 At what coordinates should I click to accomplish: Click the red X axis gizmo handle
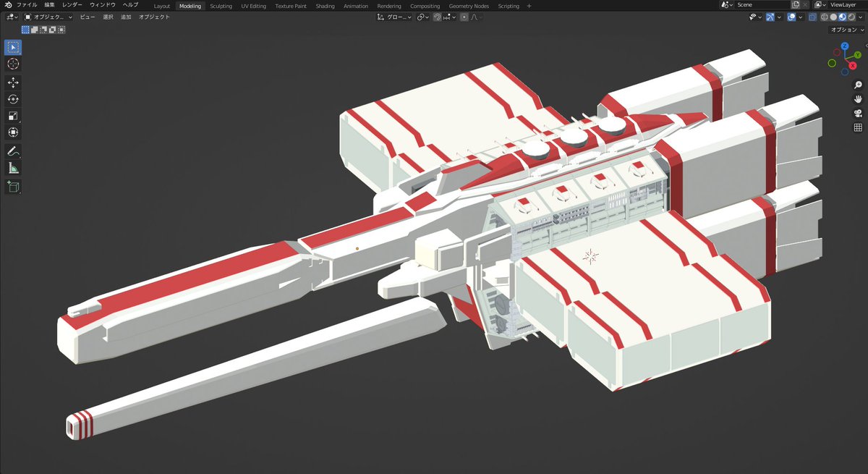pos(853,66)
